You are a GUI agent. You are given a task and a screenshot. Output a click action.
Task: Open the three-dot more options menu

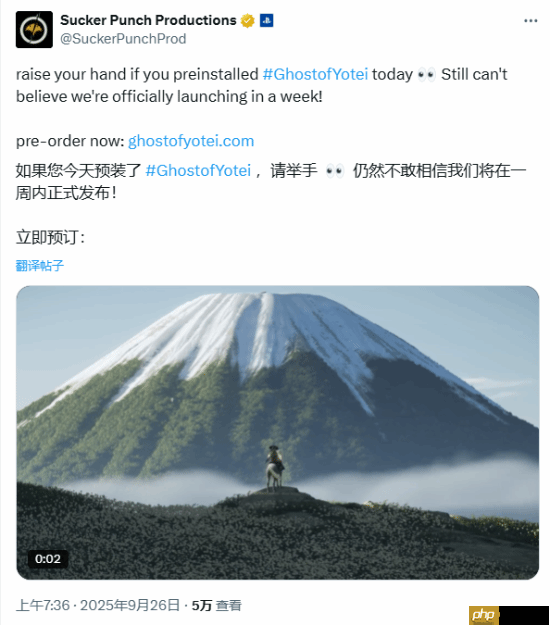tap(530, 21)
